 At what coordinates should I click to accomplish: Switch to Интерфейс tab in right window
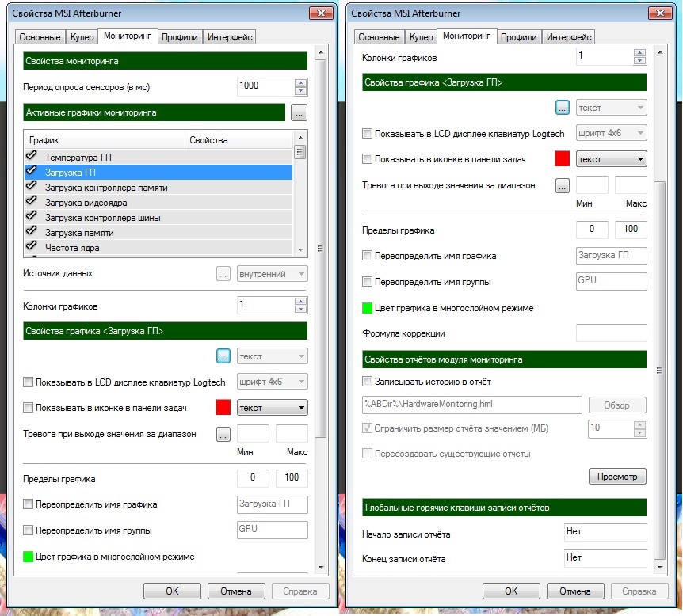[569, 37]
